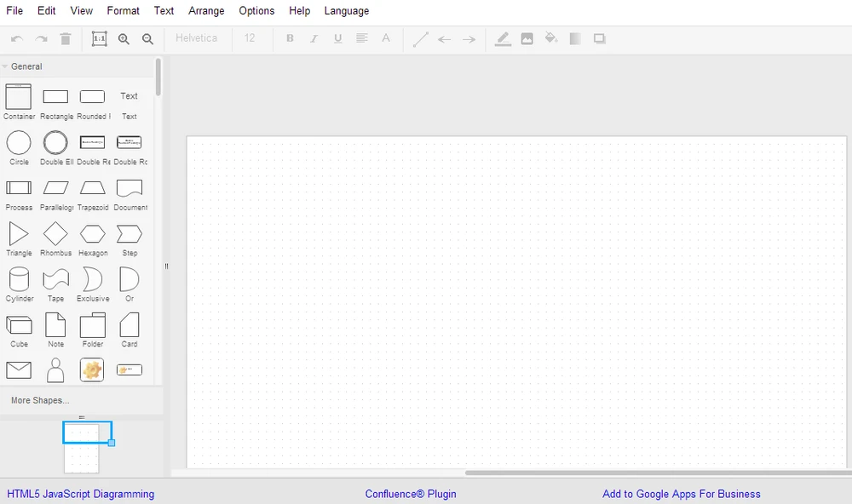The image size is (852, 504).
Task: Click the 1:1 actual size icon
Action: [100, 38]
